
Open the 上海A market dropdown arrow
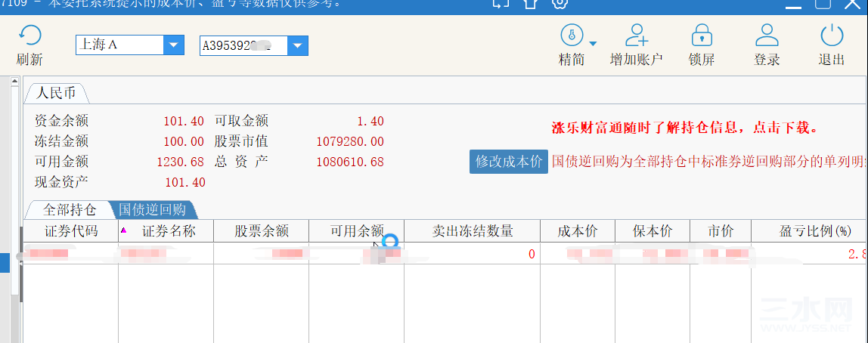(174, 45)
